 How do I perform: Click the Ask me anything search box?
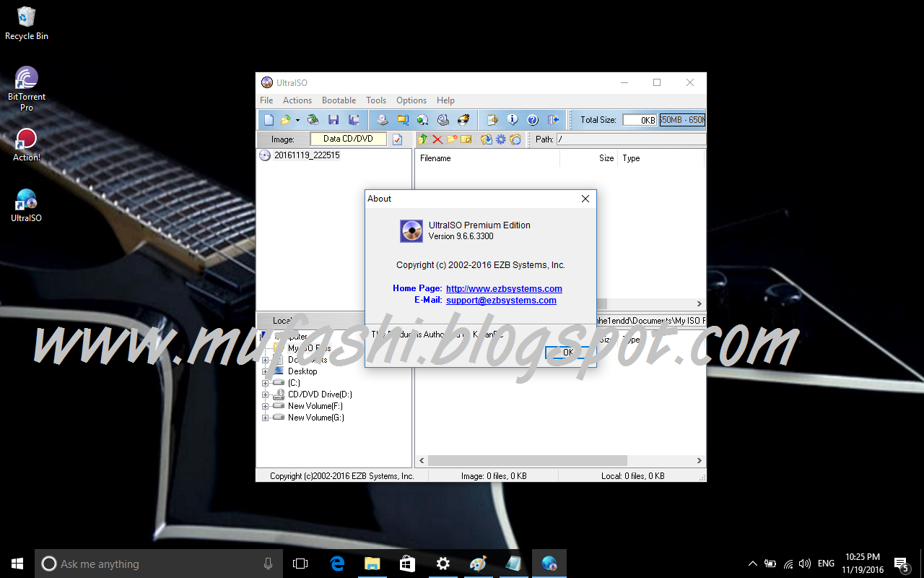tap(159, 564)
